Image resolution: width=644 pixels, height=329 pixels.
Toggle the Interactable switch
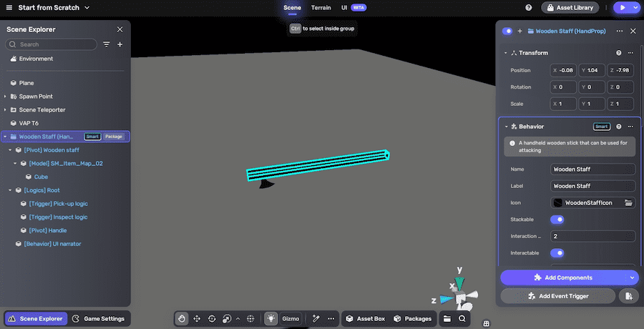[557, 252]
